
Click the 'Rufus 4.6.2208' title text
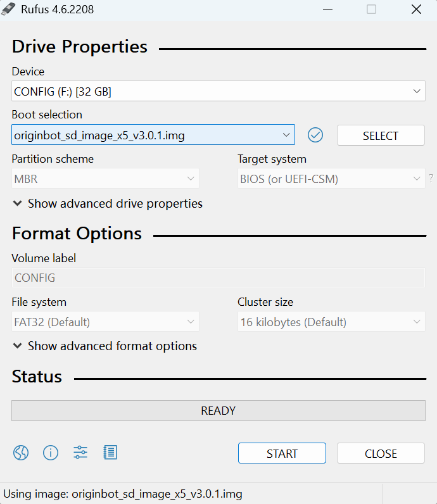tap(57, 9)
